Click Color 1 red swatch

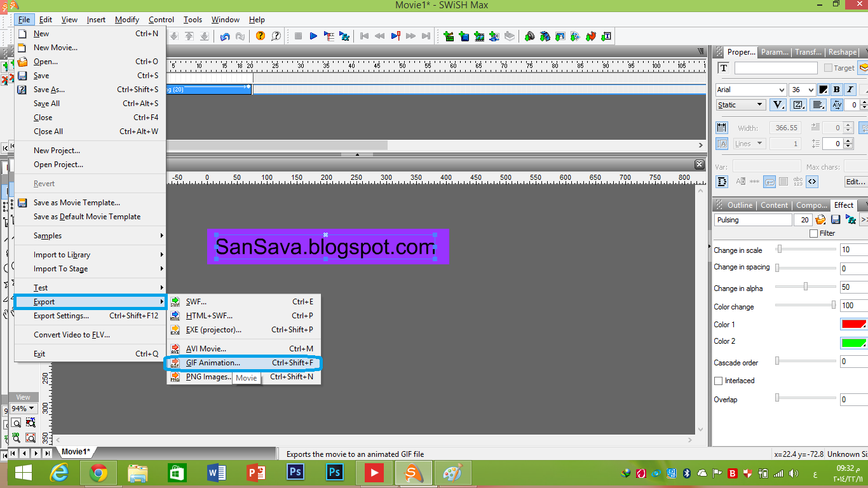(853, 324)
